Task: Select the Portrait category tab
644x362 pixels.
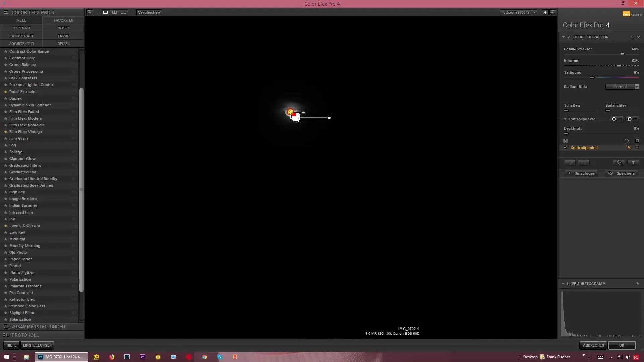Action: tap(21, 28)
